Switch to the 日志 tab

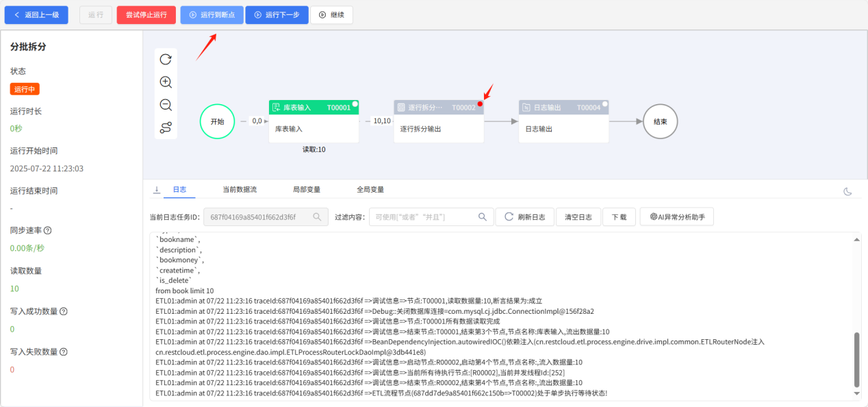(x=179, y=190)
